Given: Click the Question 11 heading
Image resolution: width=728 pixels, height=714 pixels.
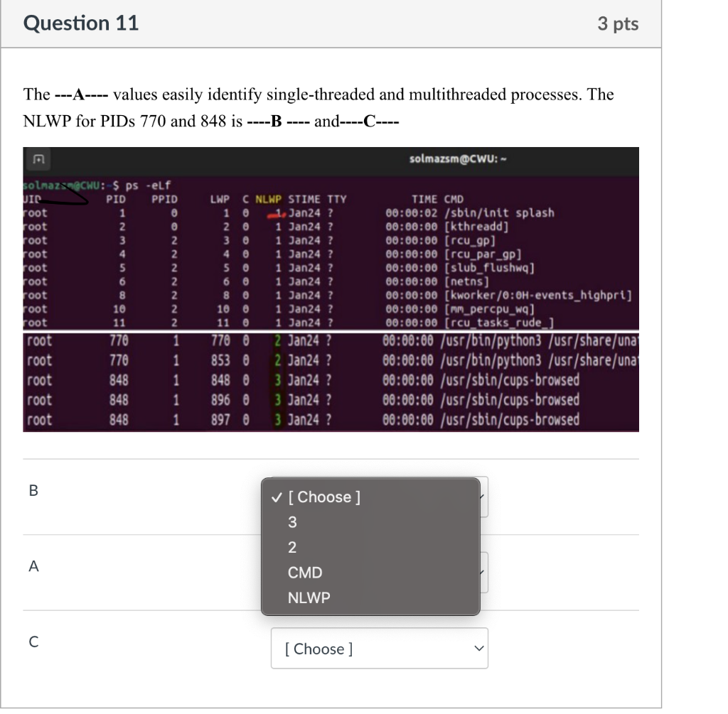Looking at the screenshot, I should coord(80,23).
